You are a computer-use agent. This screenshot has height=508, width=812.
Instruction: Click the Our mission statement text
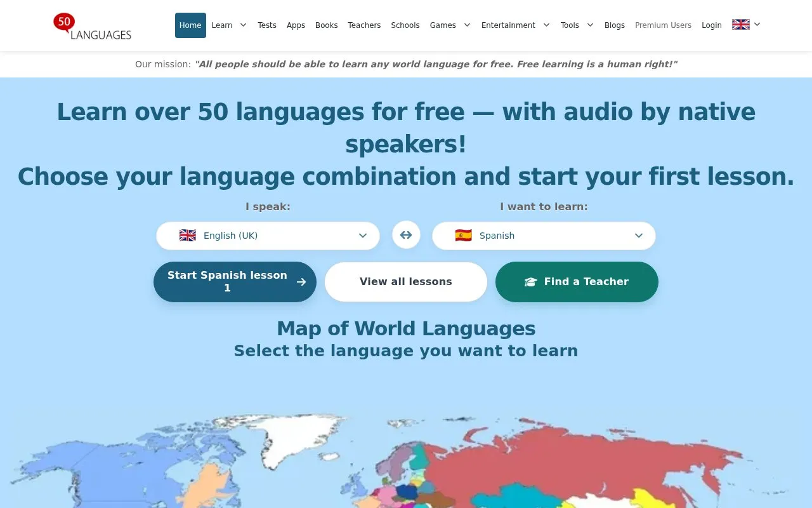(x=406, y=64)
